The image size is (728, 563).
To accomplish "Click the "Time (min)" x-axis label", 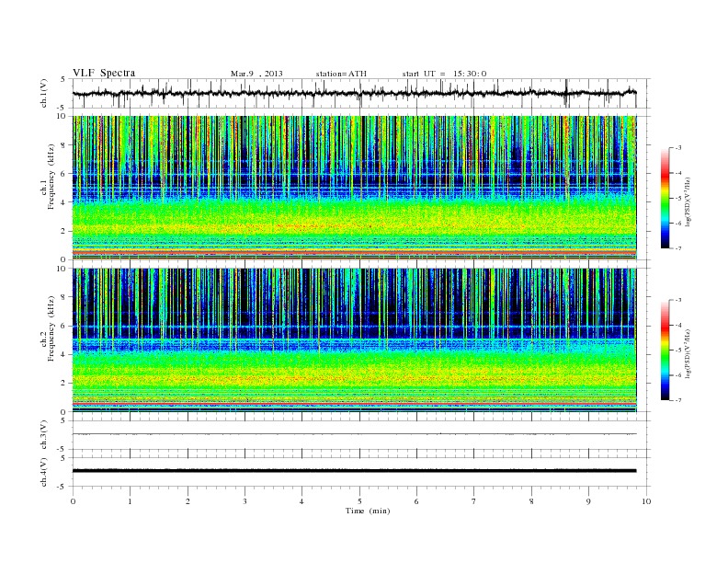I will coord(368,511).
